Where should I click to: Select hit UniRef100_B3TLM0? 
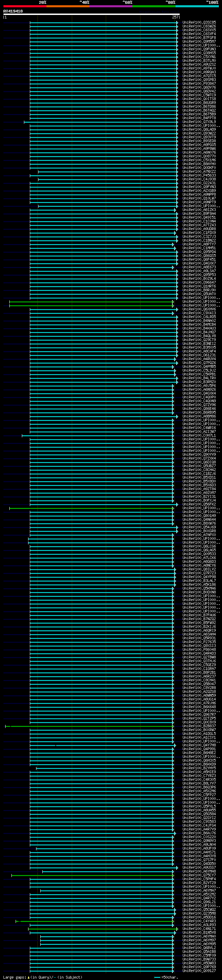point(199,61)
